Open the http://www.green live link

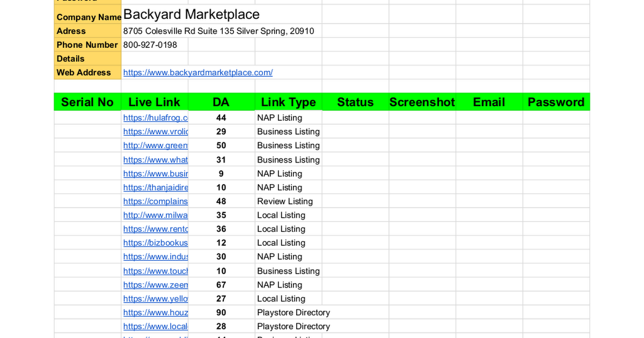(156, 145)
